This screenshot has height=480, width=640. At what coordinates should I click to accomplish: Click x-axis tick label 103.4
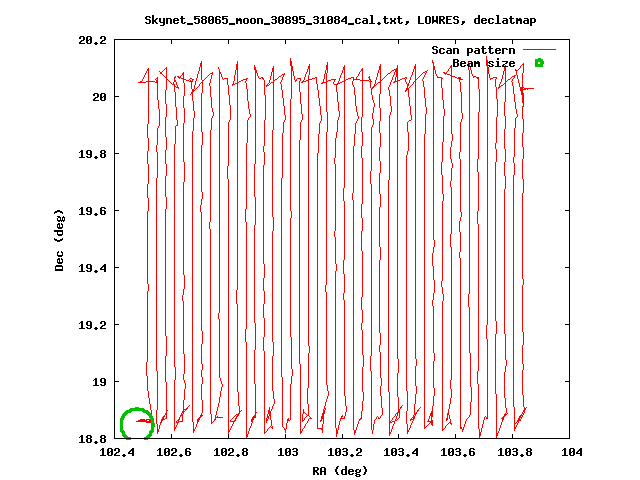point(401,452)
